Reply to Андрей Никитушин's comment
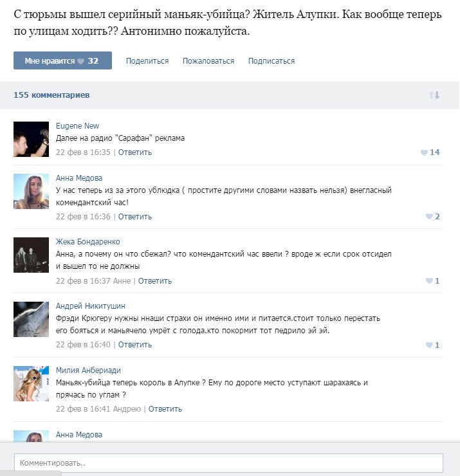This screenshot has height=476, width=460. pyautogui.click(x=135, y=345)
